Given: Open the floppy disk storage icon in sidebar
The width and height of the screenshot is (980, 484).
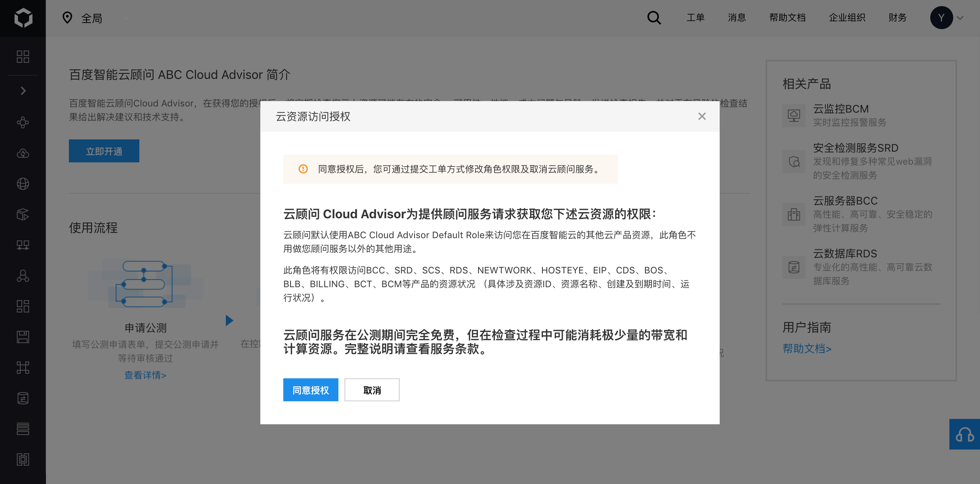Looking at the screenshot, I should point(23,337).
